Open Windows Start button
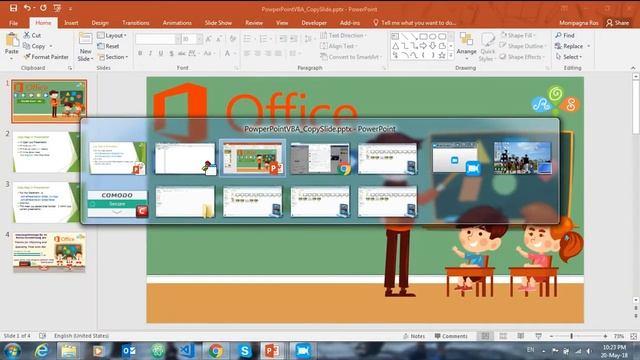Screen dimensions: 640x360 click(12, 351)
